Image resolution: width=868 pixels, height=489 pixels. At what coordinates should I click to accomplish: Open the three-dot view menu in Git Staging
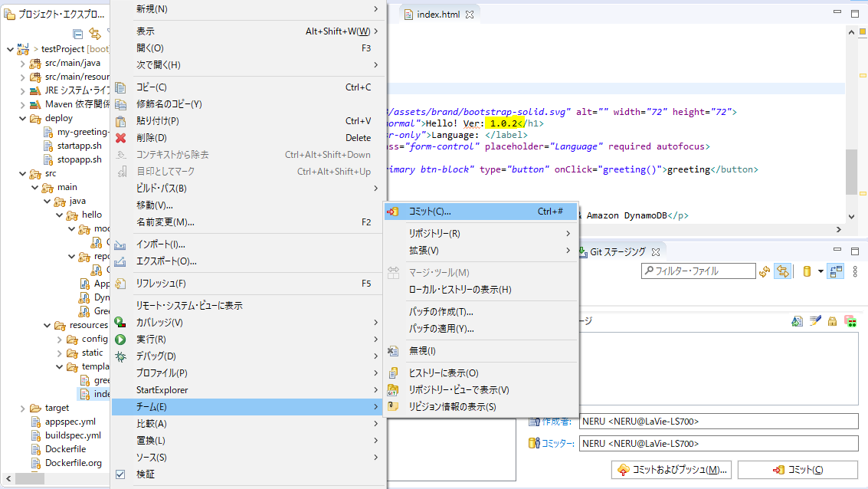(x=855, y=271)
